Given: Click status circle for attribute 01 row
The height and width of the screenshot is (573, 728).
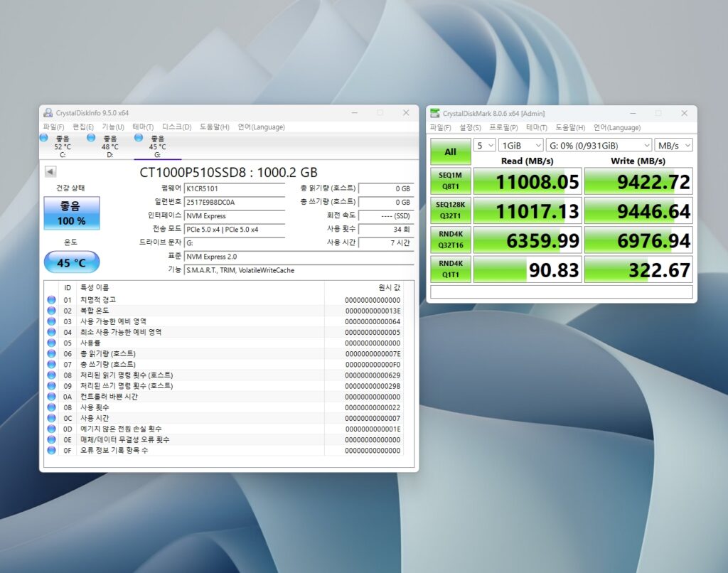Looking at the screenshot, I should (x=51, y=300).
